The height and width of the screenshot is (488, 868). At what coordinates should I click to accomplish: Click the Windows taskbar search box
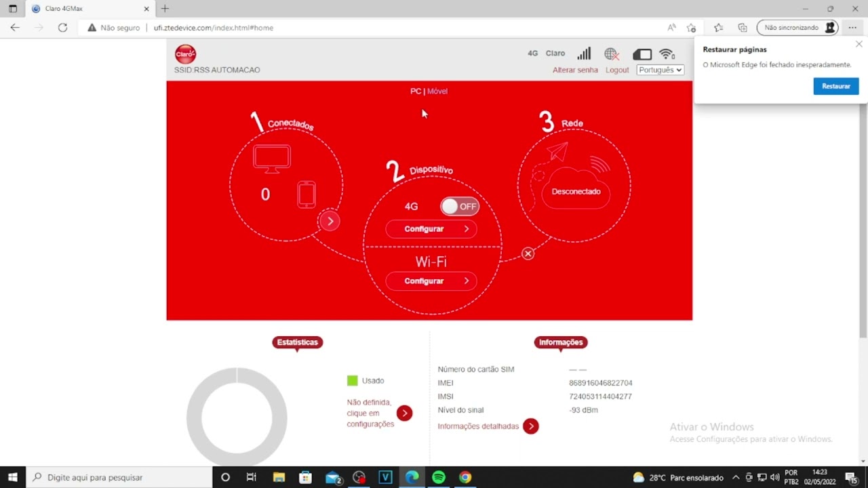coord(119,477)
